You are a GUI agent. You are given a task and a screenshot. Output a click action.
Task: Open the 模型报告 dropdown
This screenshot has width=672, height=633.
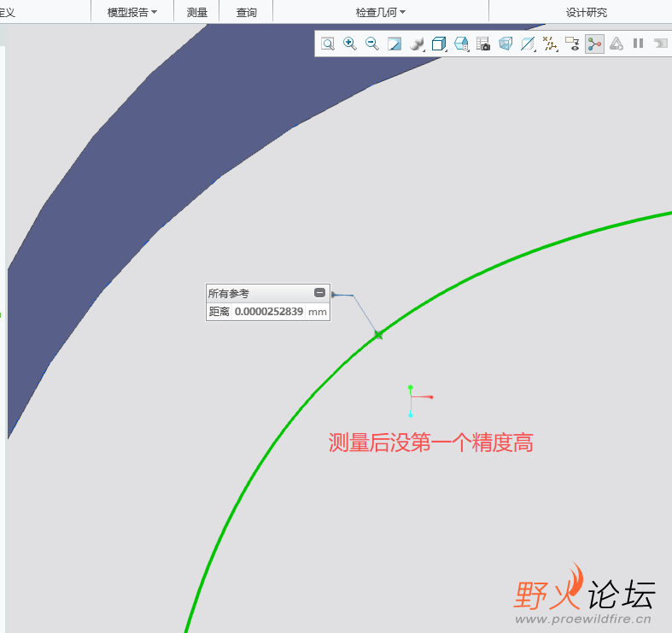[132, 13]
